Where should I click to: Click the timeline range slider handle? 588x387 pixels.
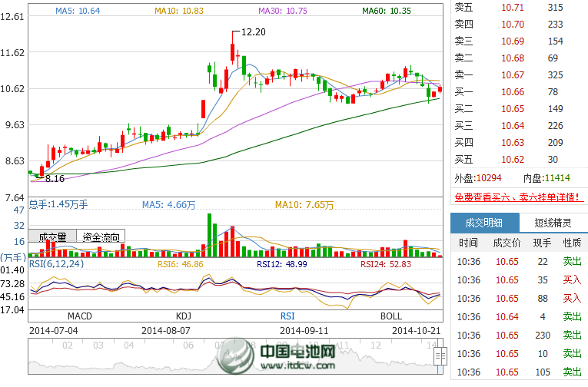(440, 357)
